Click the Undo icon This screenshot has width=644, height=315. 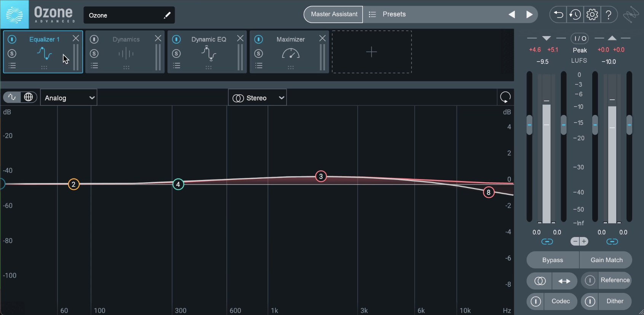558,15
